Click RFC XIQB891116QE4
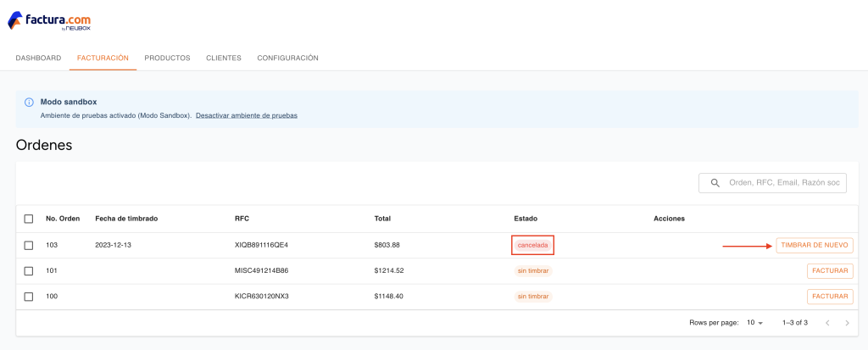The height and width of the screenshot is (350, 868). (x=261, y=245)
